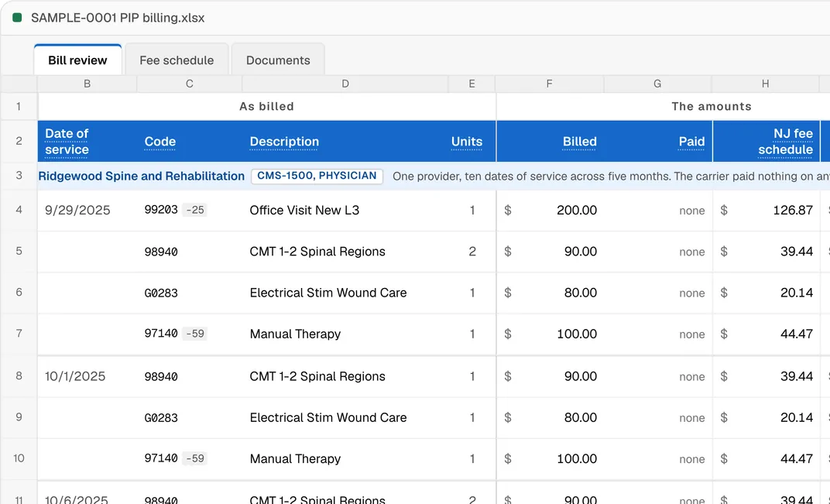Select the date cell '9/29/2025'
Image resolution: width=830 pixels, height=504 pixels.
point(77,210)
